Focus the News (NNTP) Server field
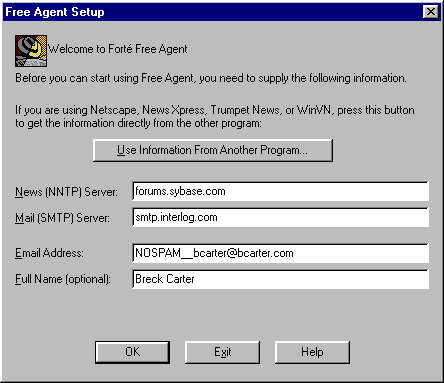 (280, 191)
